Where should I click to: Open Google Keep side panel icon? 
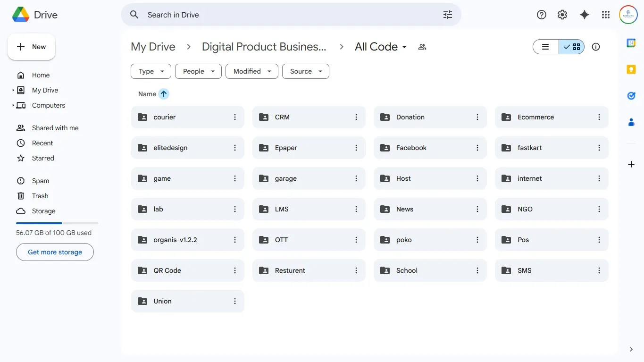pyautogui.click(x=631, y=69)
